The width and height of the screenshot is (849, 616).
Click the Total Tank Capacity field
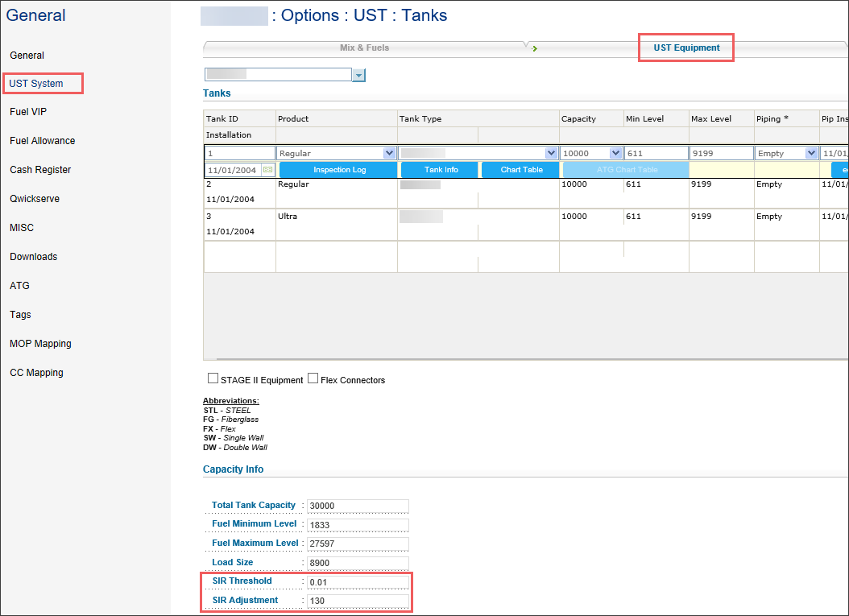(x=358, y=506)
